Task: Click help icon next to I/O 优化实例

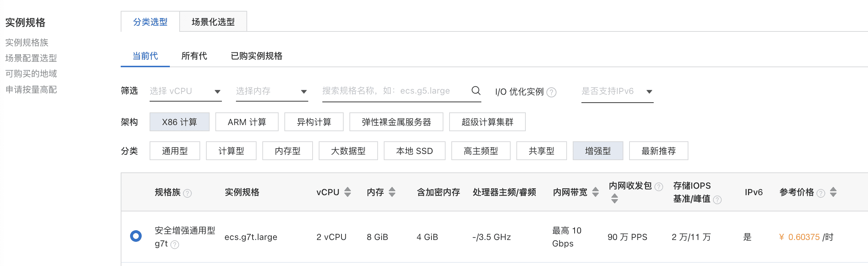Action: [x=551, y=93]
